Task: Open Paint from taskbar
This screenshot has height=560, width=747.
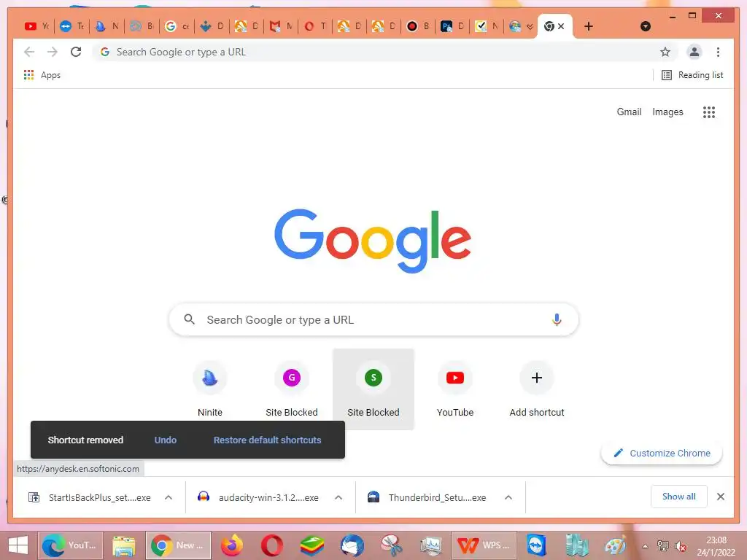Action: point(616,545)
